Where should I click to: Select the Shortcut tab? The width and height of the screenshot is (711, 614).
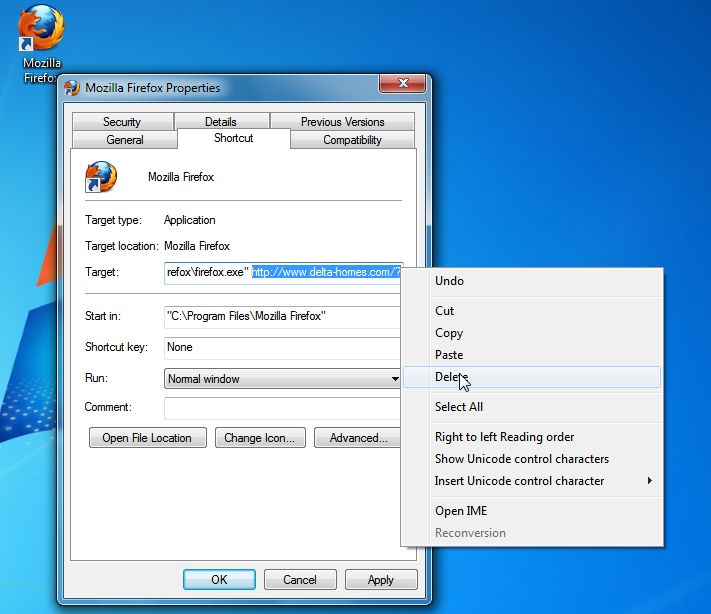coord(234,138)
